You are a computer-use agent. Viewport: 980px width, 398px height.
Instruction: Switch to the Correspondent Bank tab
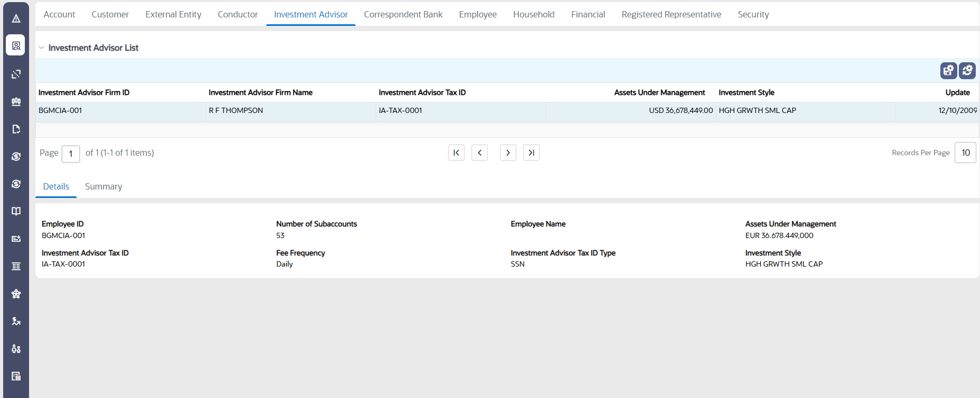click(x=403, y=14)
